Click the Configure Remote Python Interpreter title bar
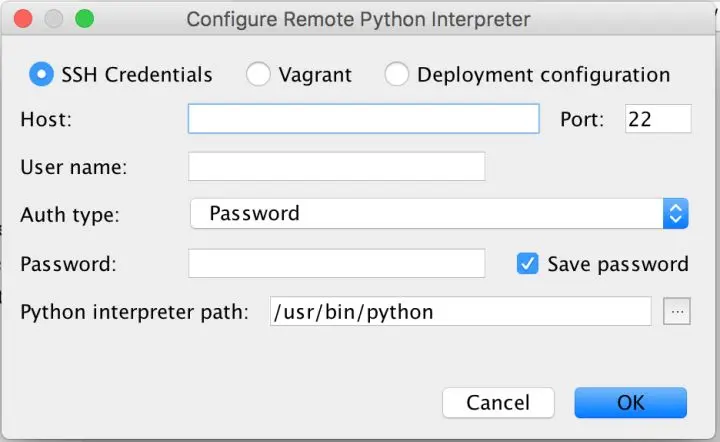This screenshot has height=442, width=720. click(x=358, y=19)
